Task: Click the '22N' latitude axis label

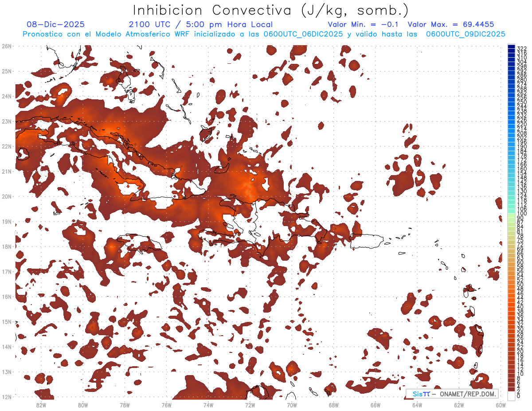Action: click(x=6, y=146)
